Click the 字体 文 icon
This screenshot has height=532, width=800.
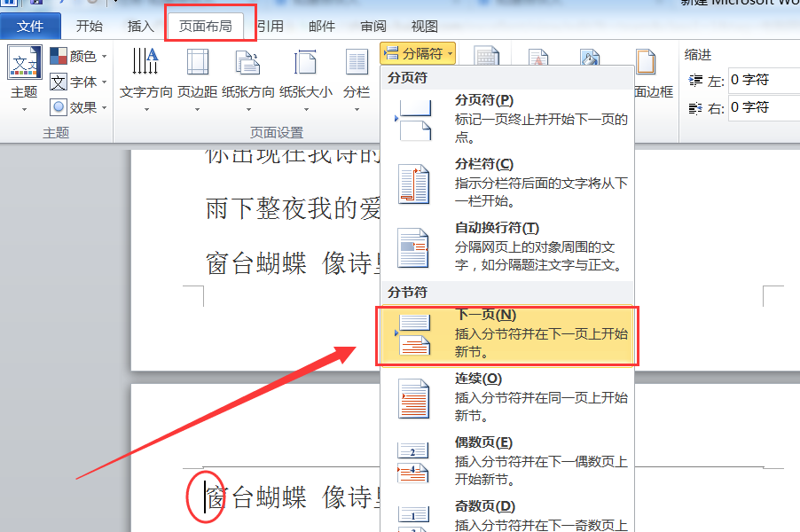[x=59, y=82]
